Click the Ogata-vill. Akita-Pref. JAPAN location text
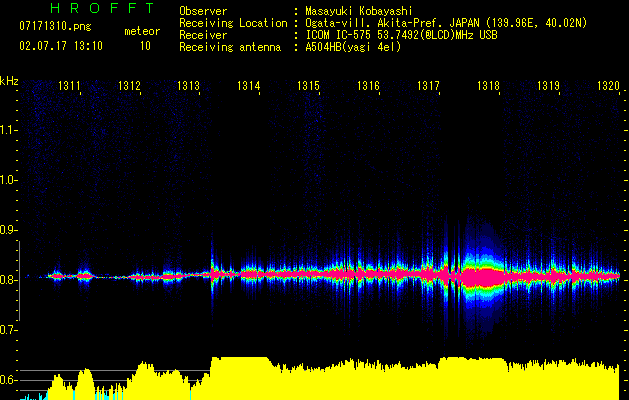Image resolution: width=629 pixels, height=400 pixels. click(x=446, y=23)
